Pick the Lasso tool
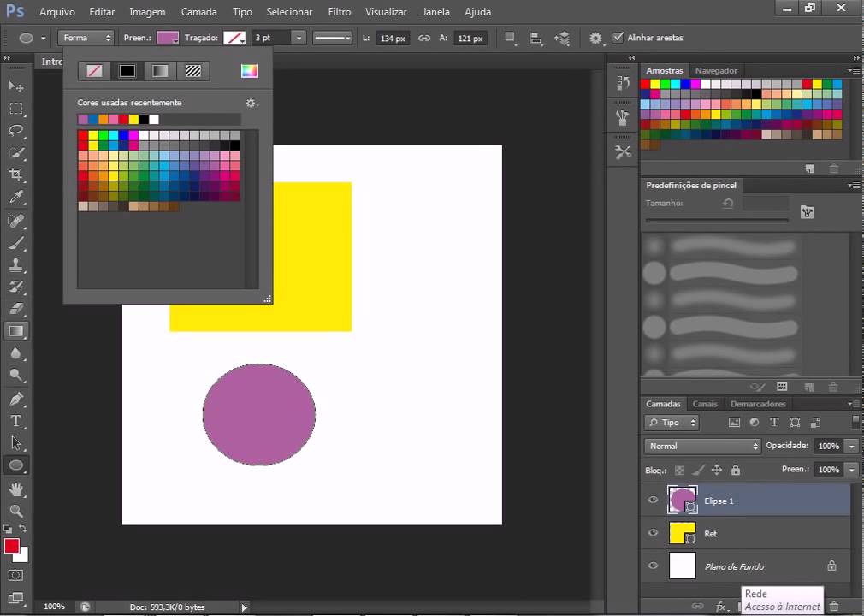Viewport: 864px width, 616px height. click(x=16, y=131)
